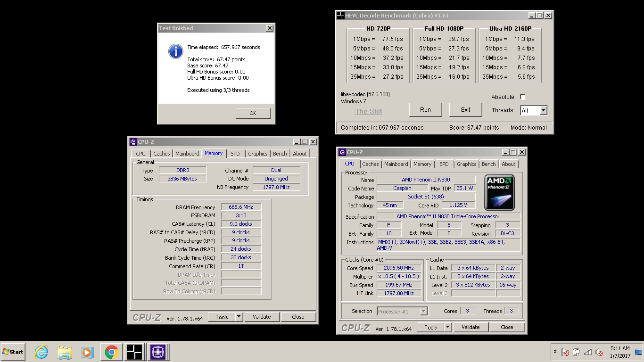Open Graphics tab in right CPU-Z window
The width and height of the screenshot is (644, 362).
pos(466,164)
